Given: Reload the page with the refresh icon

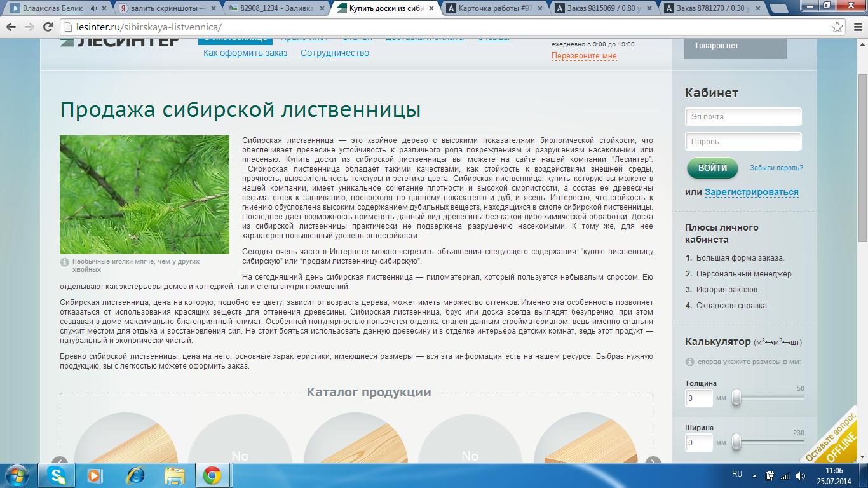Looking at the screenshot, I should 48,27.
